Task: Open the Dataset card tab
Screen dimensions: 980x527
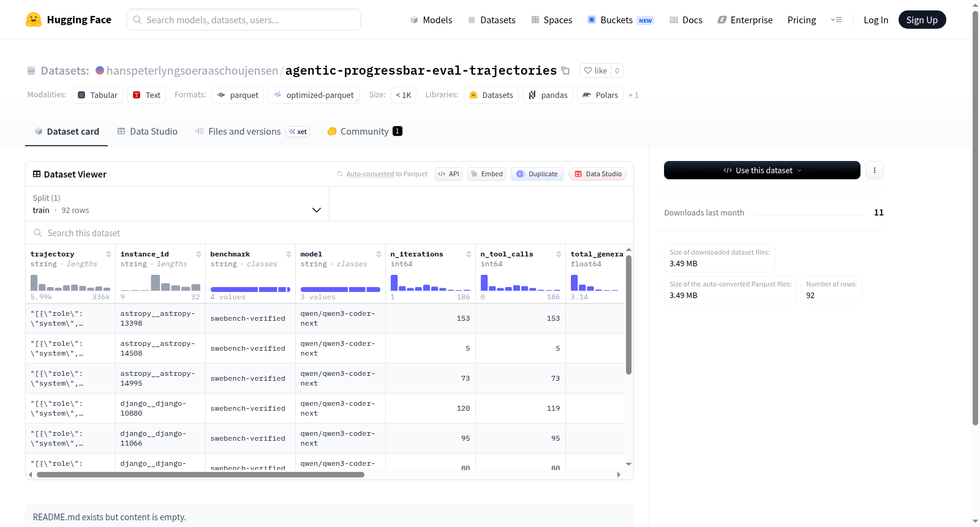Action: click(x=66, y=131)
